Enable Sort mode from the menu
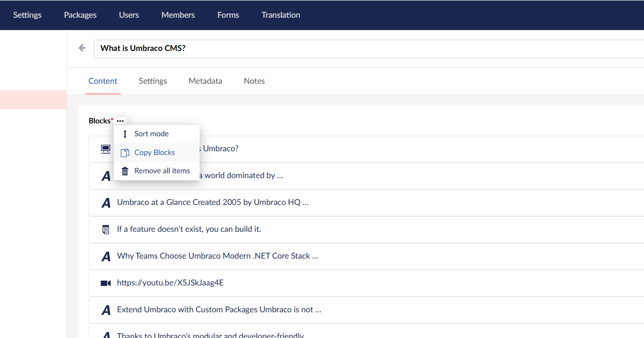Image resolution: width=644 pixels, height=338 pixels. point(151,134)
